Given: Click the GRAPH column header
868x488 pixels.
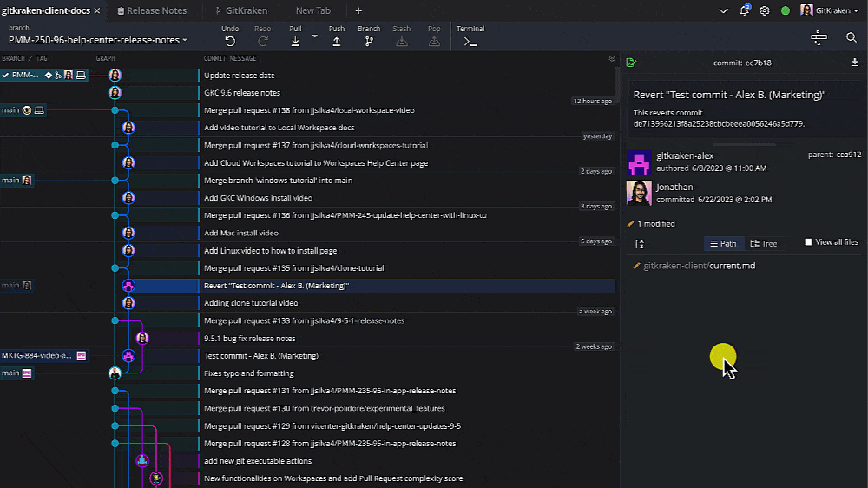Looking at the screenshot, I should point(105,58).
